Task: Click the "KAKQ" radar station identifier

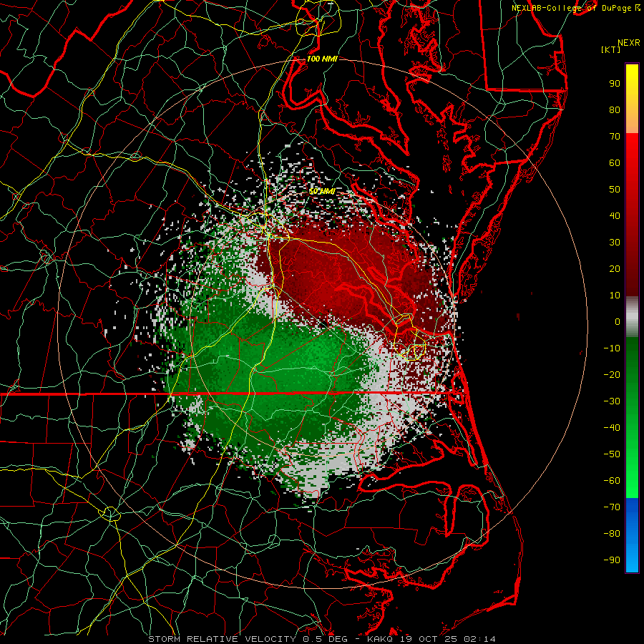Action: pyautogui.click(x=381, y=639)
